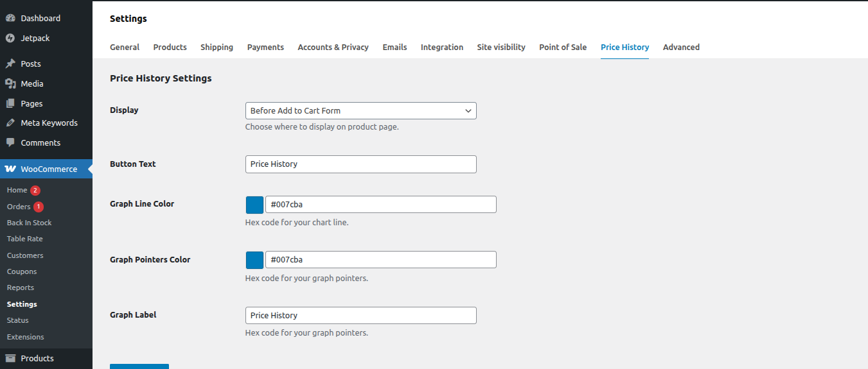Click the Home notification badge showing 2

pos(35,190)
